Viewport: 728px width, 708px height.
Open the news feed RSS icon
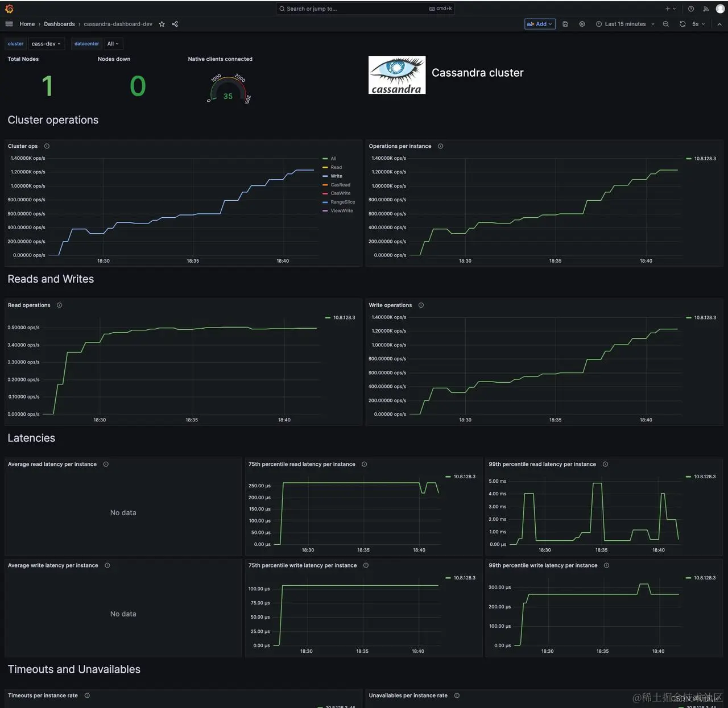706,9
